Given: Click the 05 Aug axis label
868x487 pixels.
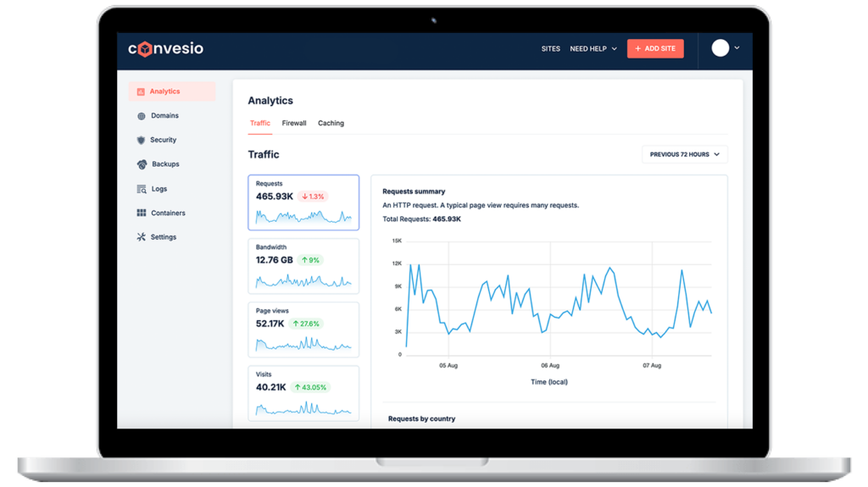Looking at the screenshot, I should pos(448,366).
